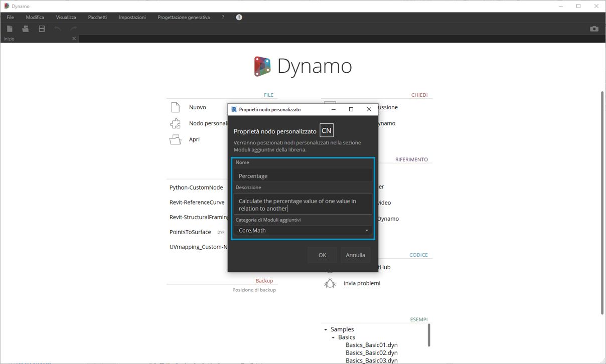The width and height of the screenshot is (606, 364).
Task: Click the puzzle piece custom node icon
Action: pyautogui.click(x=175, y=123)
